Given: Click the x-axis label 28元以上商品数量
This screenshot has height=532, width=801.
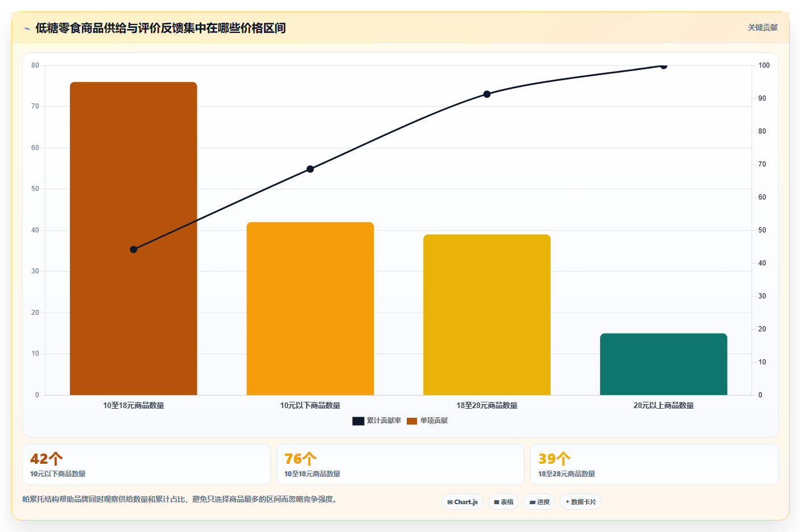Looking at the screenshot, I should click(663, 406).
